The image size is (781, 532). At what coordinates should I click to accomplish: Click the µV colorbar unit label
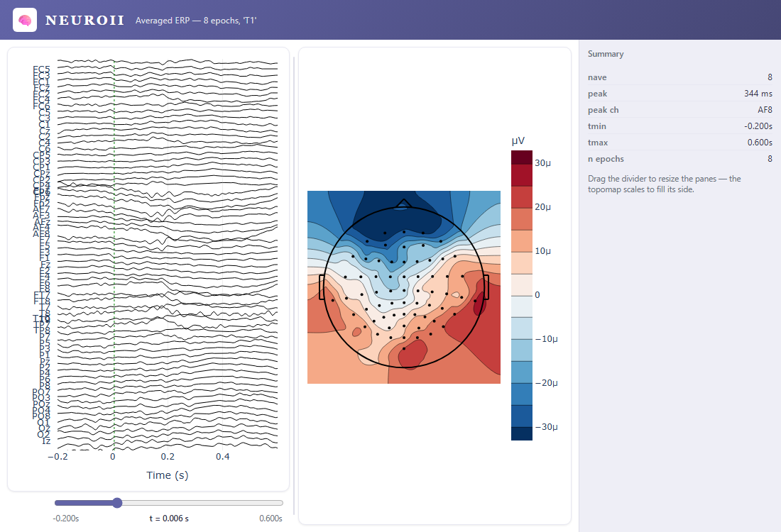pos(518,141)
